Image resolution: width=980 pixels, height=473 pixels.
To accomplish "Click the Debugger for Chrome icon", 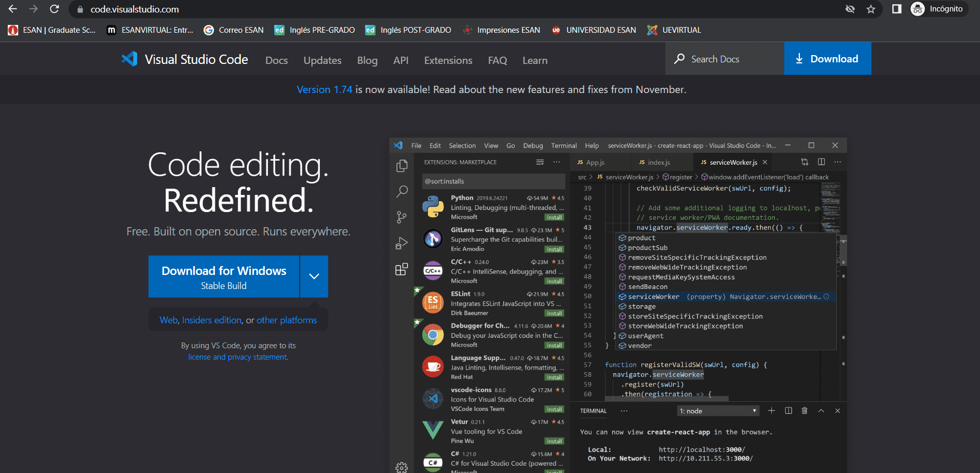I will pos(433,335).
